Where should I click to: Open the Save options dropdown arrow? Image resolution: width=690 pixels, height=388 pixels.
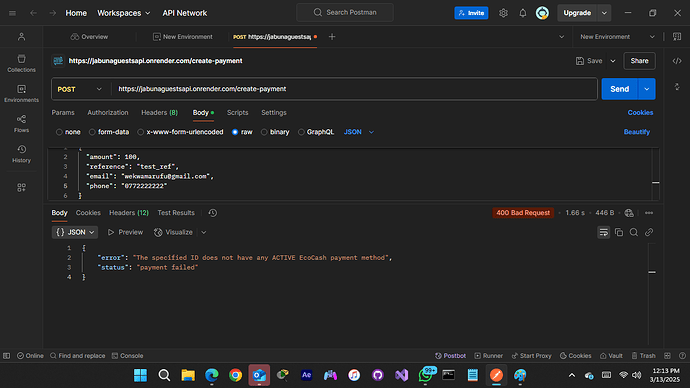tap(613, 61)
